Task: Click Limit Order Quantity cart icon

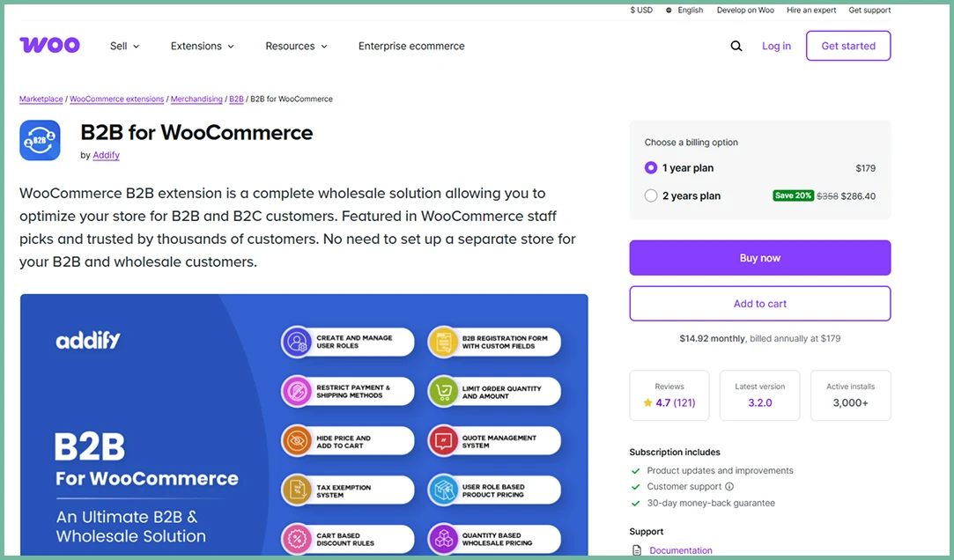Action: [x=443, y=392]
